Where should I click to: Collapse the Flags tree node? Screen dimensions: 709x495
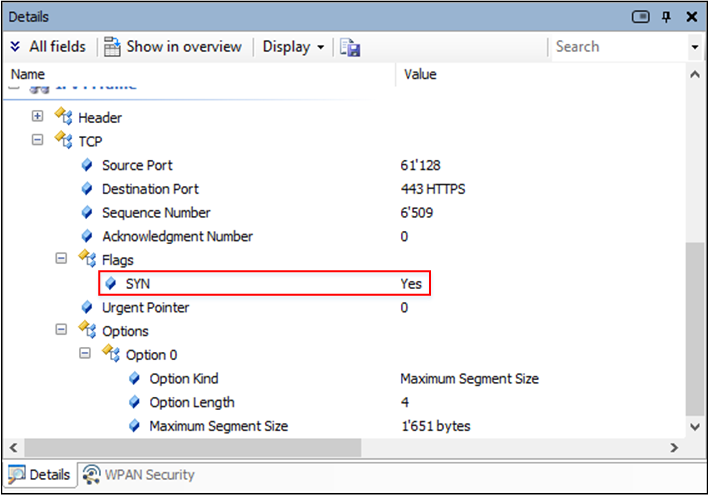[x=61, y=260]
